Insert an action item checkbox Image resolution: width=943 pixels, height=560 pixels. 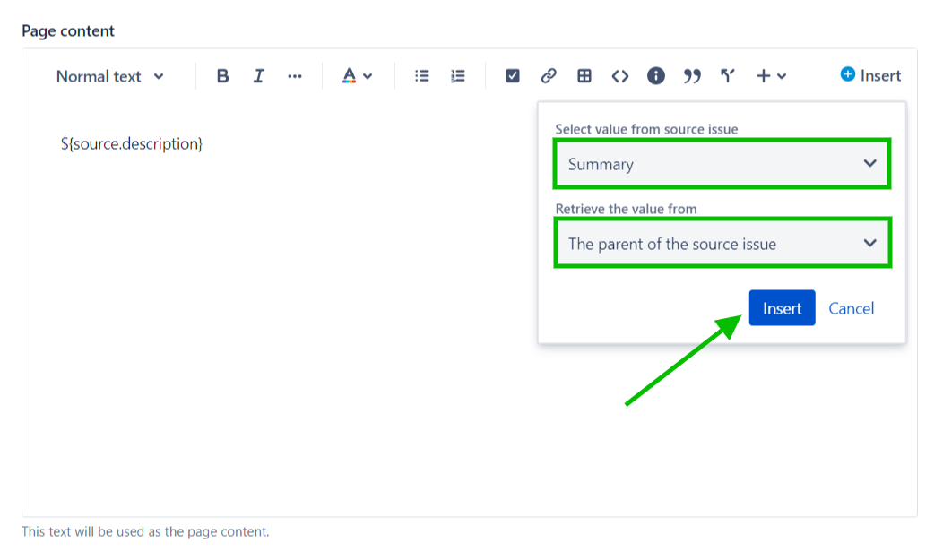[513, 76]
